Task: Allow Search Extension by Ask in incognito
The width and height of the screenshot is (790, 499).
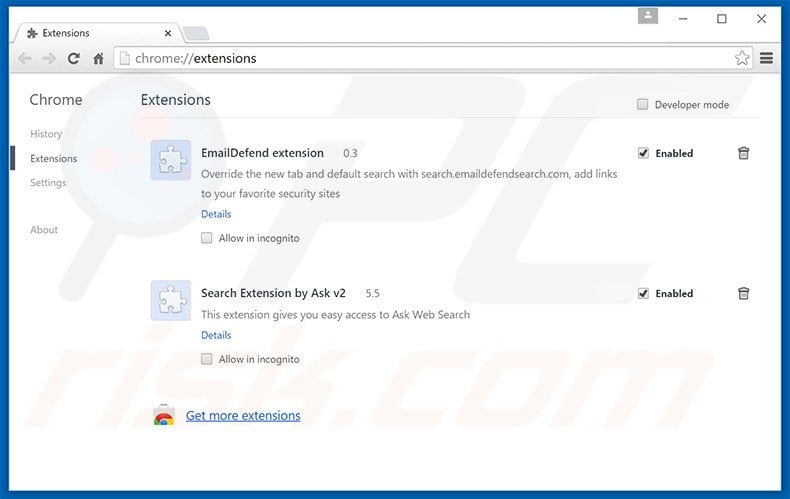Action: [x=207, y=359]
